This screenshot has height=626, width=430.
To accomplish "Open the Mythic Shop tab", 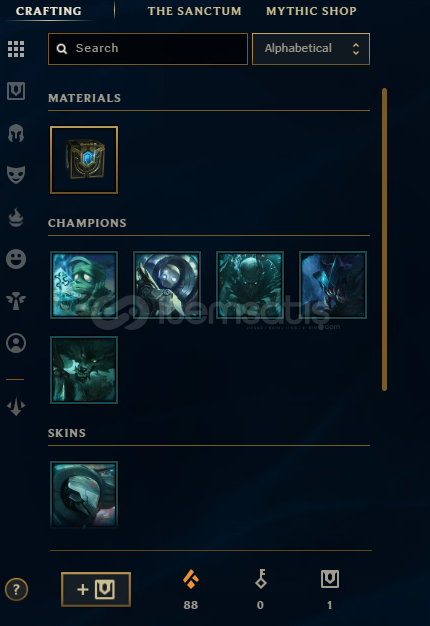I will (311, 11).
